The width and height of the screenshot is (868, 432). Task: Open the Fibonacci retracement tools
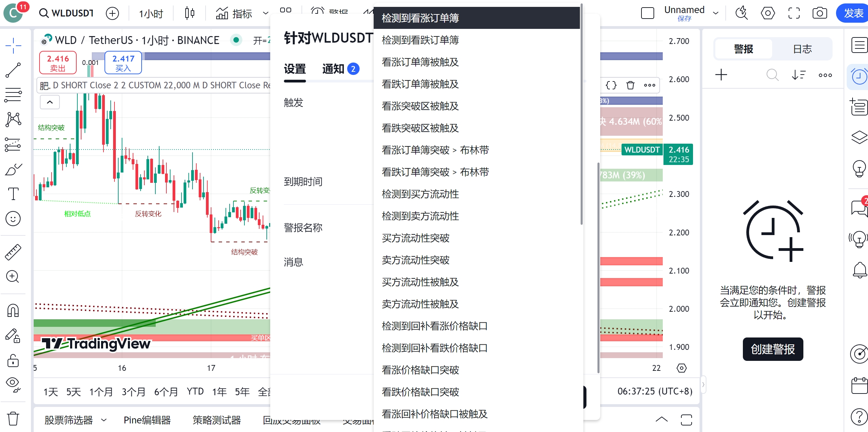point(13,95)
